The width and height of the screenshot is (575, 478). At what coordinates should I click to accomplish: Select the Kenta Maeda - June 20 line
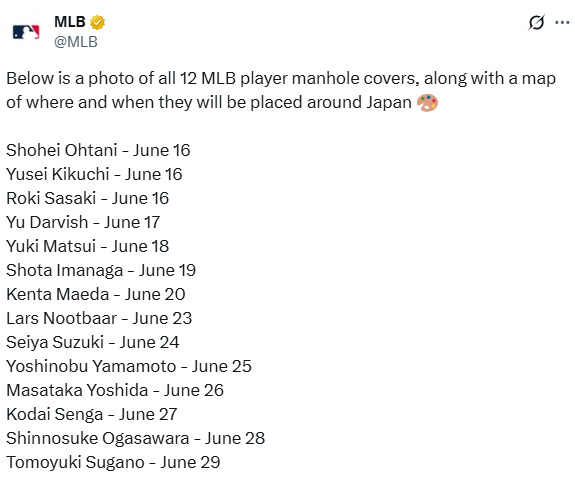pyautogui.click(x=96, y=294)
